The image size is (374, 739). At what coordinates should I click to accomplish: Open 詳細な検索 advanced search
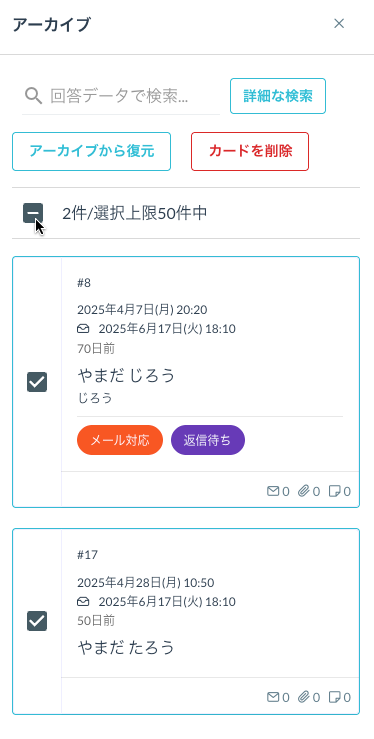[278, 96]
